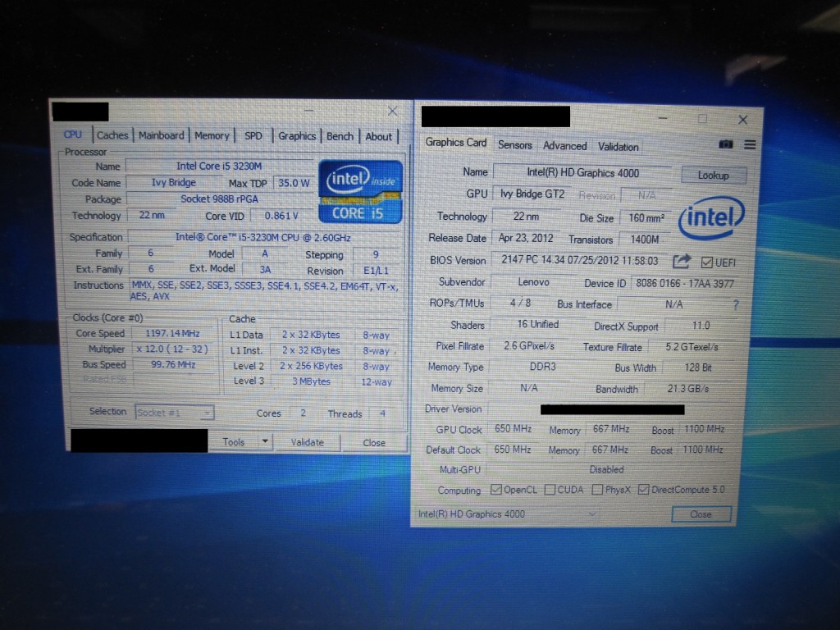Select the CPU tab in CPU-Z
Viewport: 840px width, 630px height.
72,135
